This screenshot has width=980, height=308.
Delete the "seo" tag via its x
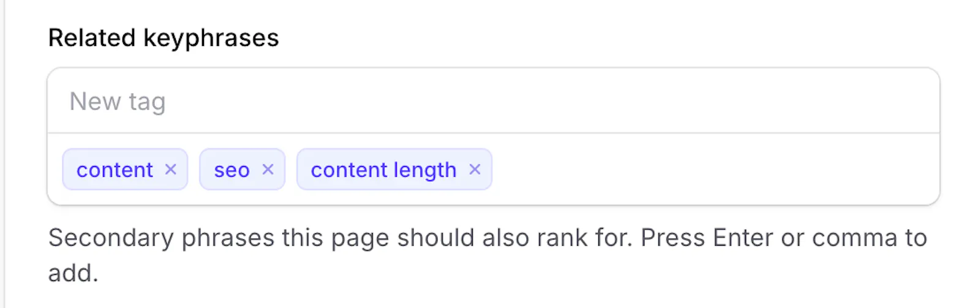(268, 170)
